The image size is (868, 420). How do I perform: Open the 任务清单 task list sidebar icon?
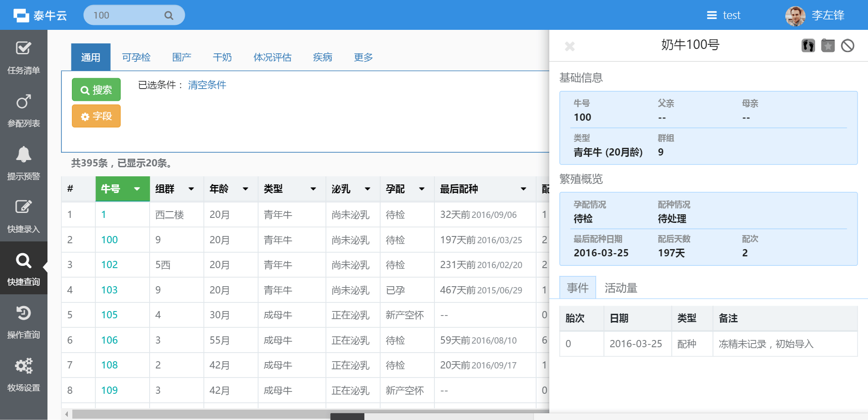click(x=24, y=48)
